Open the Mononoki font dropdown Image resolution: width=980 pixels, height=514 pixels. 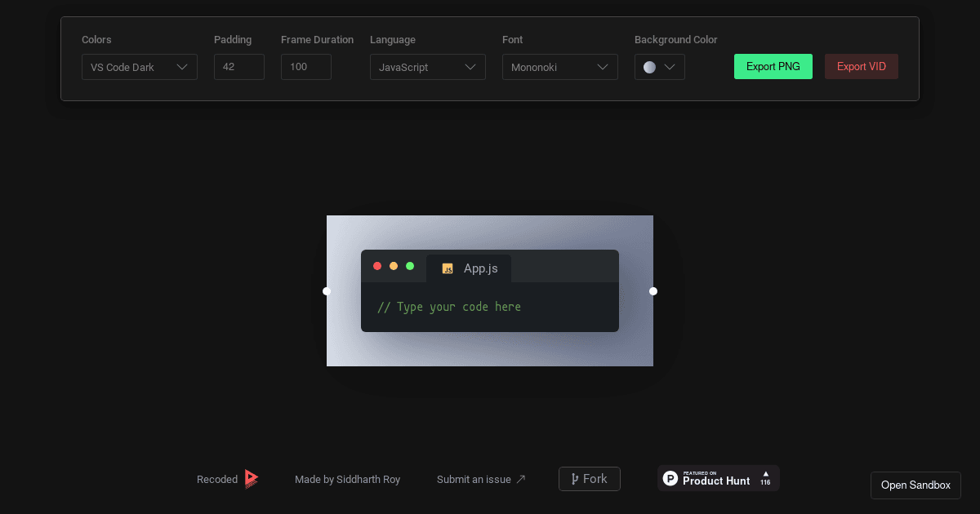pyautogui.click(x=559, y=67)
